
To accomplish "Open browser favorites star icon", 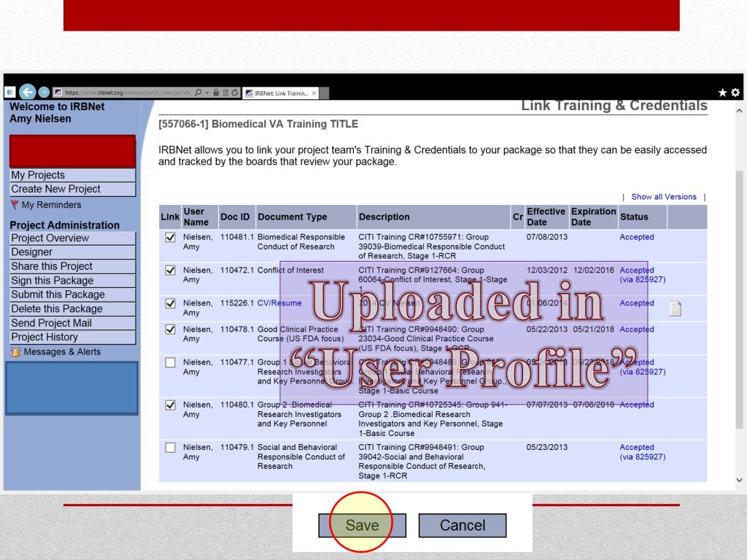I will pos(723,93).
